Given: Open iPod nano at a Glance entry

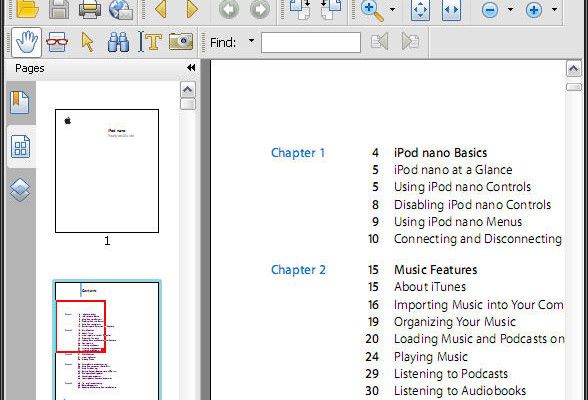Looking at the screenshot, I should 453,170.
